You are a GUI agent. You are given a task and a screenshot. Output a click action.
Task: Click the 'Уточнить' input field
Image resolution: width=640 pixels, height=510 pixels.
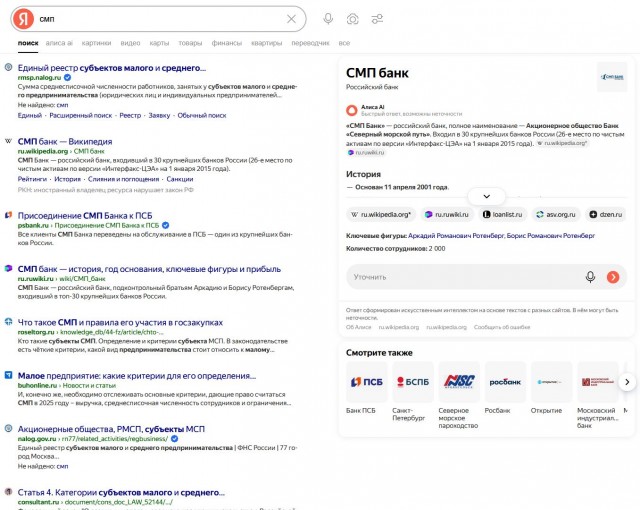click(x=487, y=277)
